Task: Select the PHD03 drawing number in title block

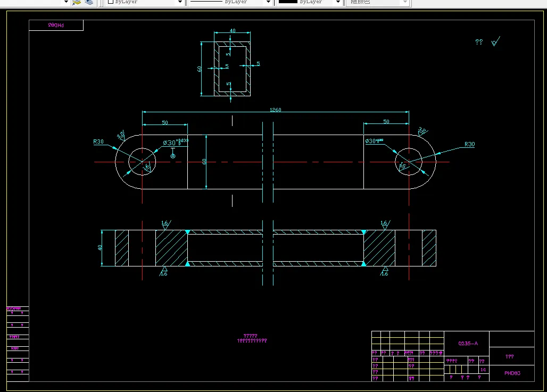Action: pos(512,373)
